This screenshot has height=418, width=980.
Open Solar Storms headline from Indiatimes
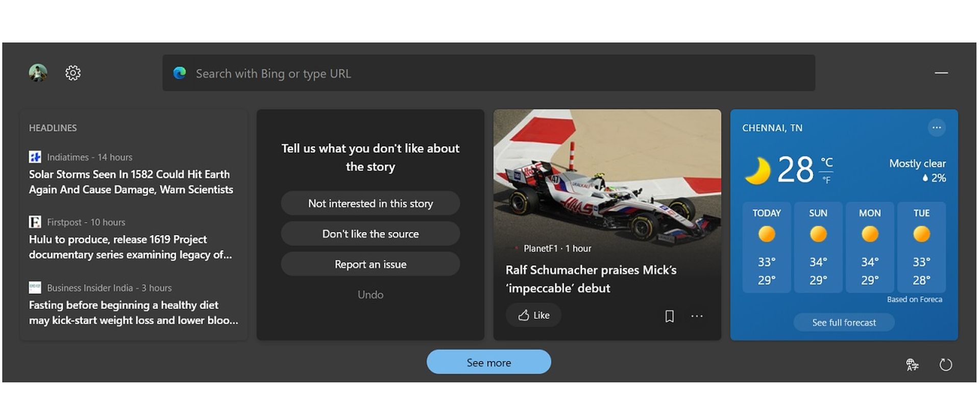[x=131, y=182]
